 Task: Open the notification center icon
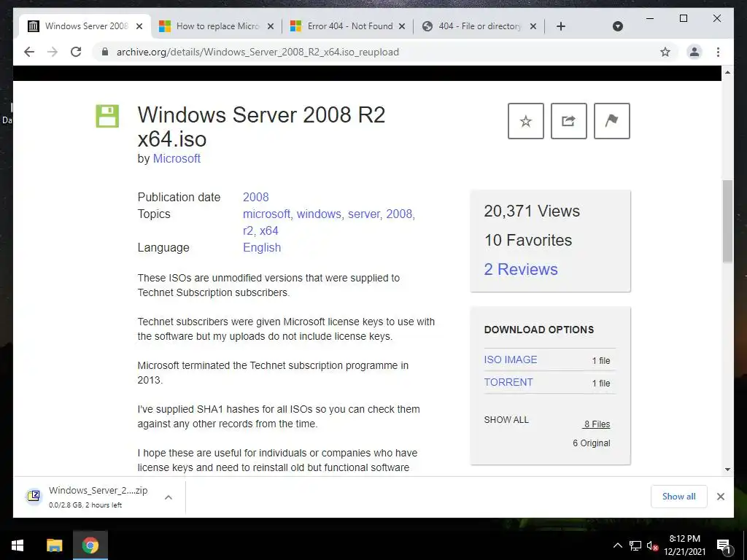click(x=724, y=545)
